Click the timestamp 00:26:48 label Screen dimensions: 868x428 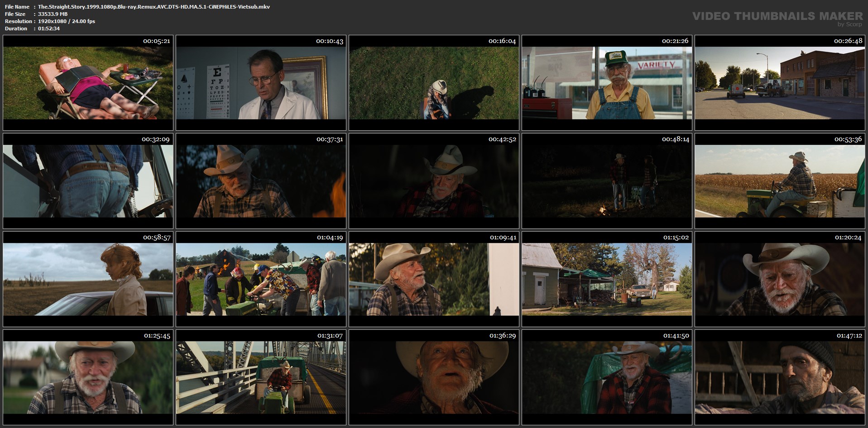[848, 41]
